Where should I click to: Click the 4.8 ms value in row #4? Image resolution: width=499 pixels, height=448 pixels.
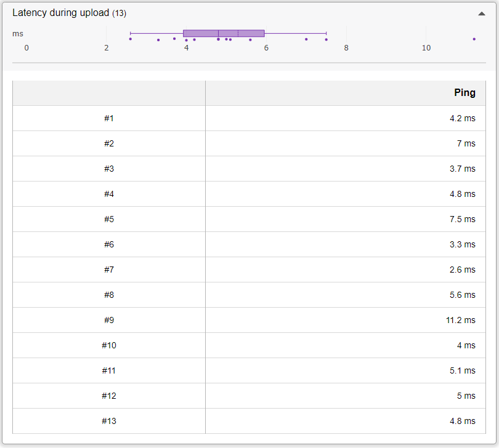(x=463, y=194)
